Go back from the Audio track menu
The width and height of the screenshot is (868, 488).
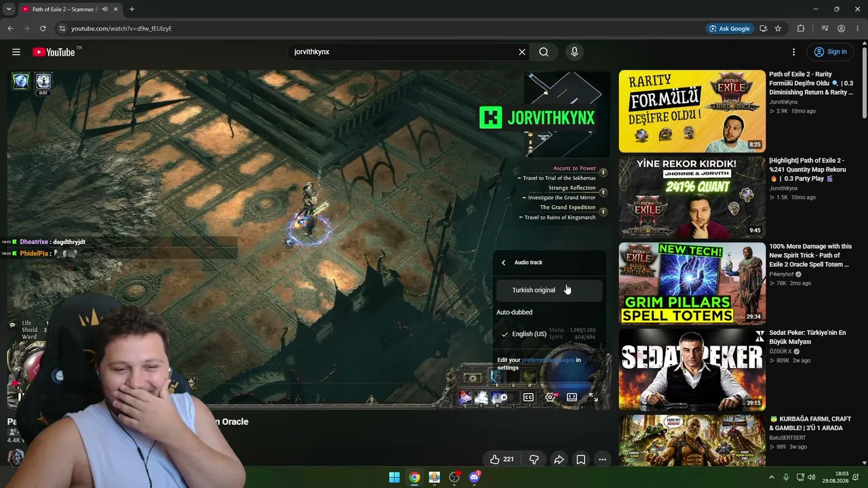point(503,263)
